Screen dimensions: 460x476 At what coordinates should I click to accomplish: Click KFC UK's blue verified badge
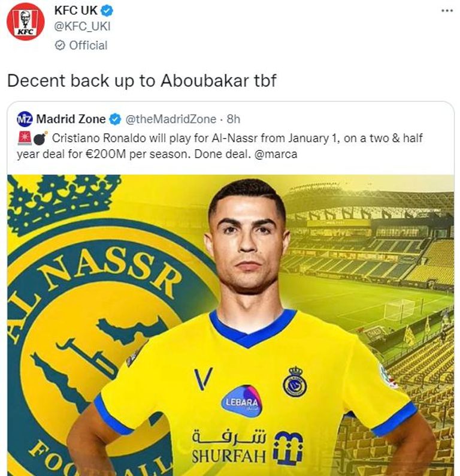click(107, 11)
